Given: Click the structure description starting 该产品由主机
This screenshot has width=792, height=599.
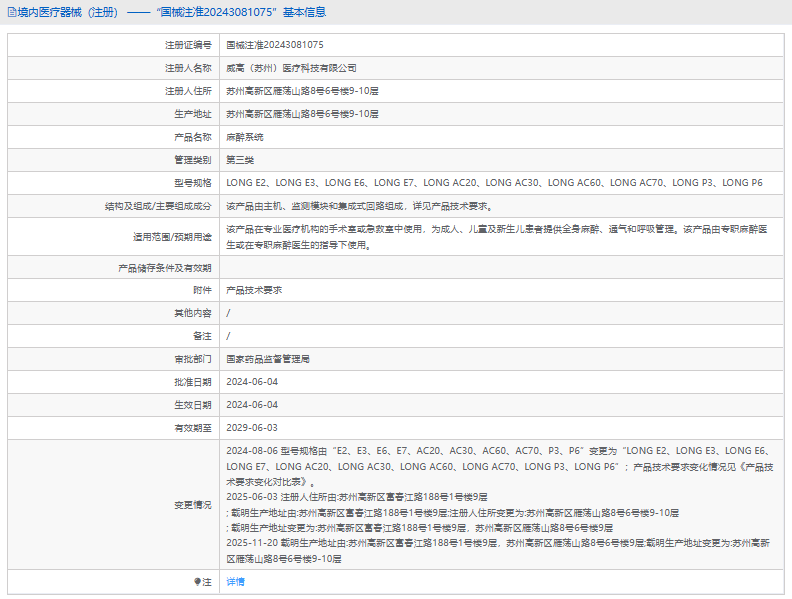Looking at the screenshot, I should 360,206.
